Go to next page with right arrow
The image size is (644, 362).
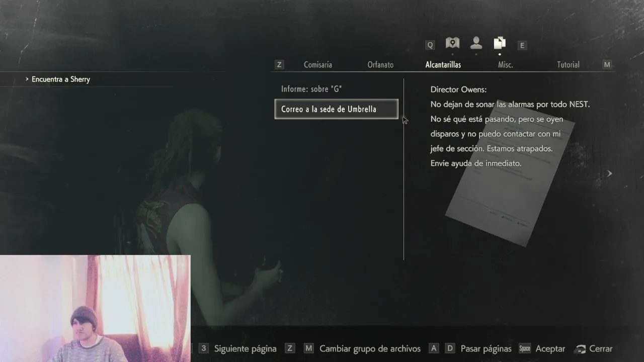coord(609,173)
